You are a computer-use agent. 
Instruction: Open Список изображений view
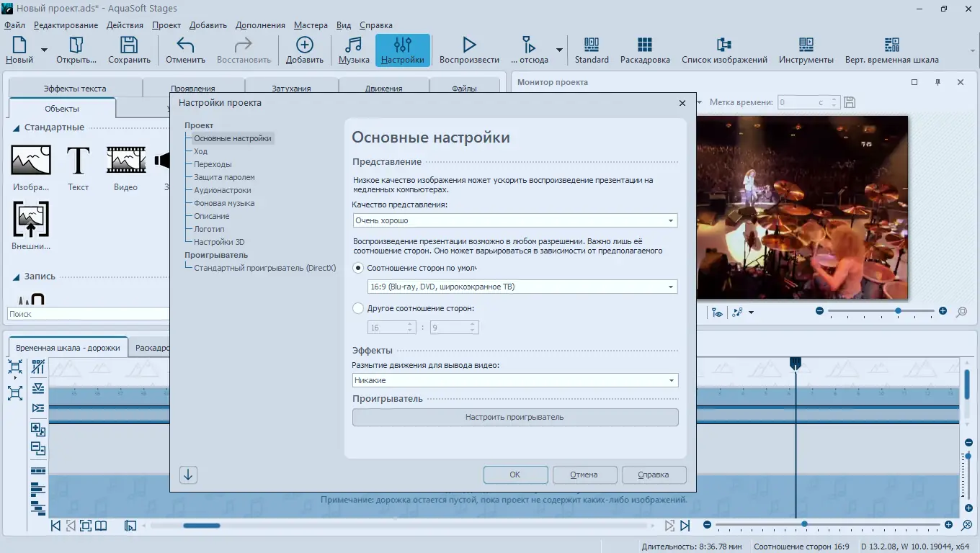pyautogui.click(x=724, y=50)
